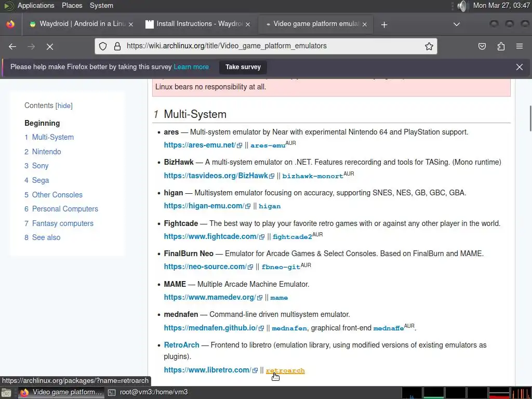Switch to the root@vm3 terminal taskbar window
The width and height of the screenshot is (532, 399).
pyautogui.click(x=148, y=392)
